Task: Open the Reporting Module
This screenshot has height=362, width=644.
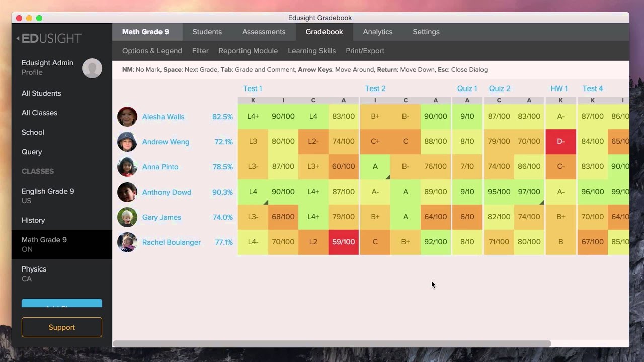Action: tap(248, 51)
